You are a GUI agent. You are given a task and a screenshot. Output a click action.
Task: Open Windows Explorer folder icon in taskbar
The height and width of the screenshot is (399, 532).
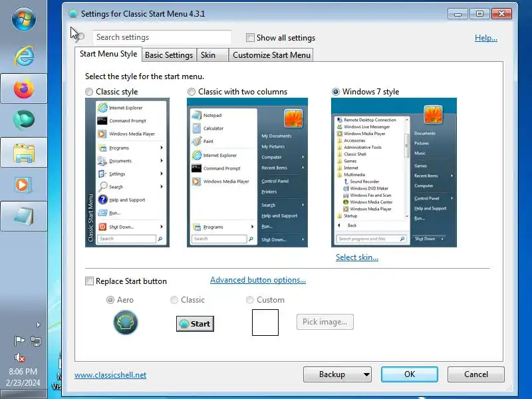click(24, 152)
